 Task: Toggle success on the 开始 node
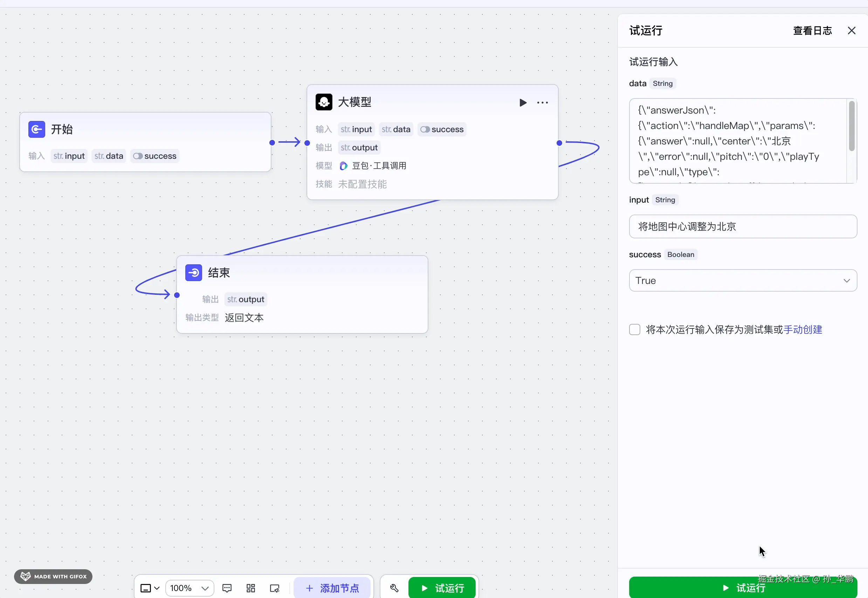pyautogui.click(x=138, y=156)
